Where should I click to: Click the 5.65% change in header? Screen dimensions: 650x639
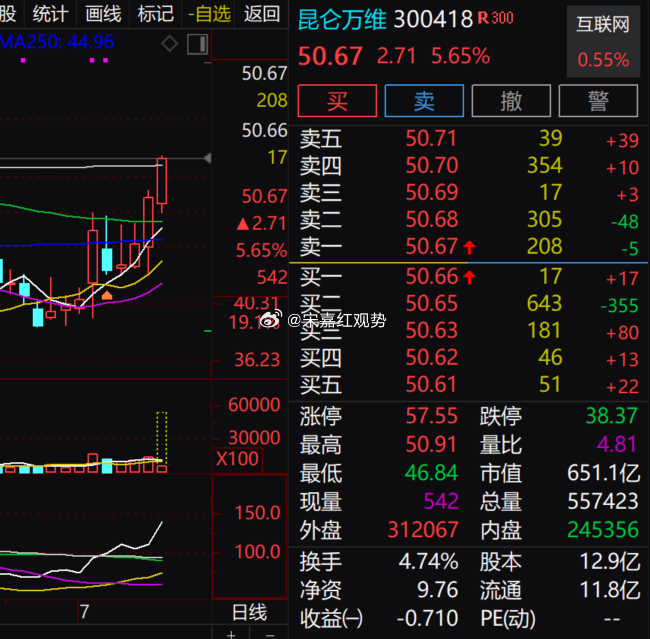(461, 56)
